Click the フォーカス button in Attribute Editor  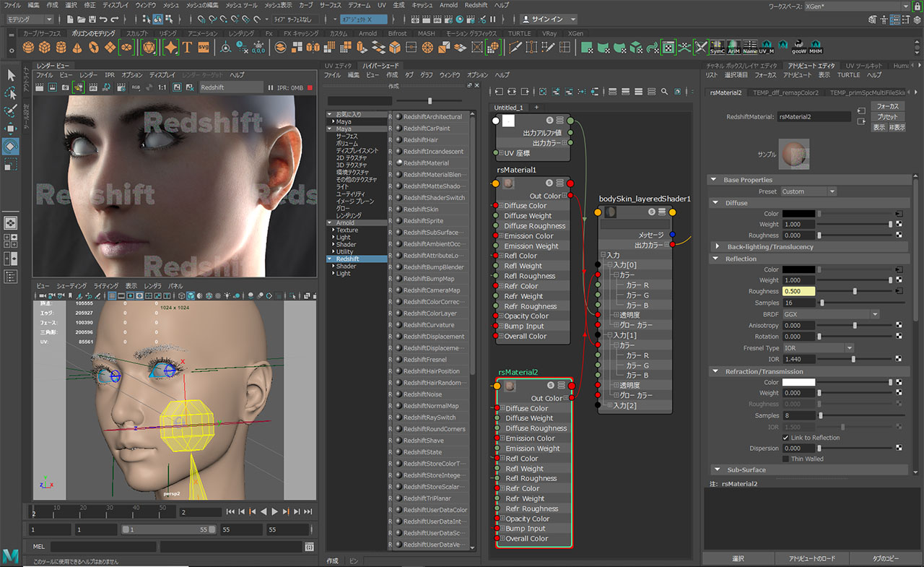(x=887, y=106)
